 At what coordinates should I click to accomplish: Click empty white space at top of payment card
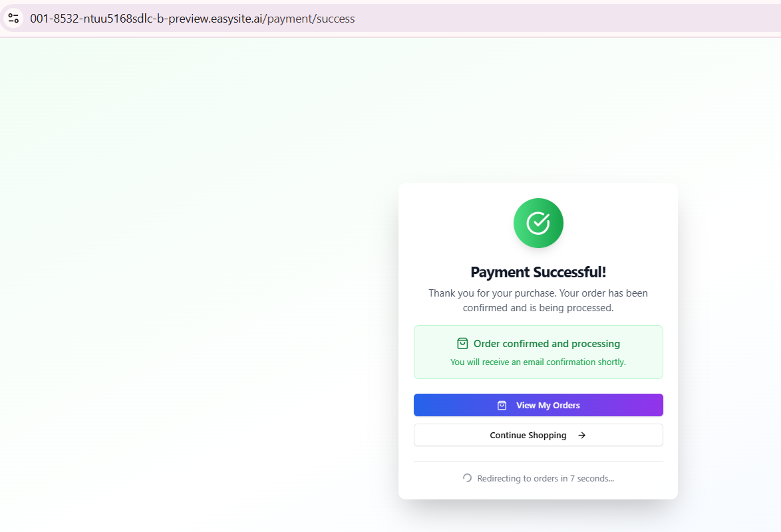(452, 196)
